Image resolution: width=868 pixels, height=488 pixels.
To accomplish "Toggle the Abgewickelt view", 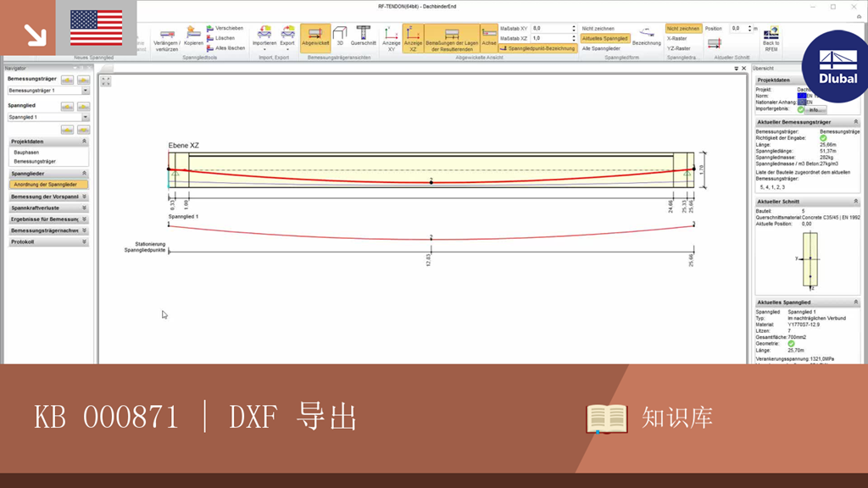I will click(x=315, y=38).
